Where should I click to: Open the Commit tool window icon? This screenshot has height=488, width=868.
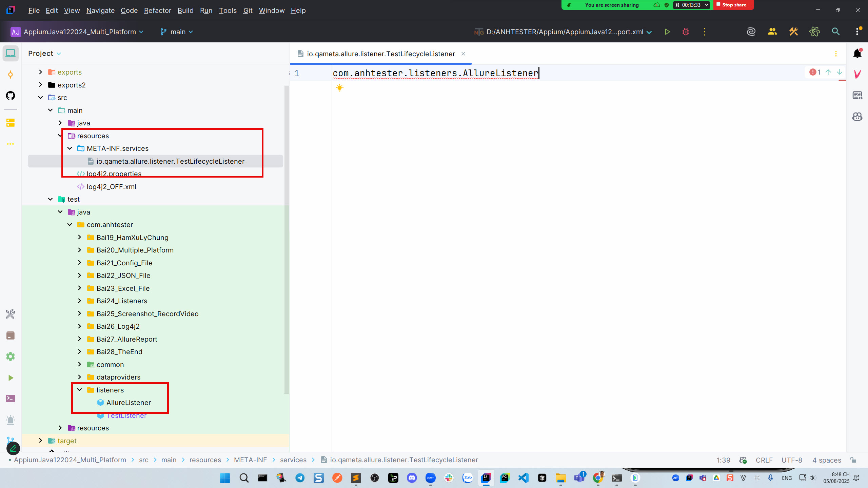(x=11, y=75)
